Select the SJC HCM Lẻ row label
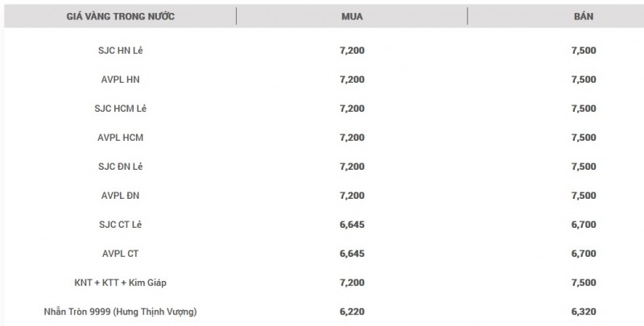The width and height of the screenshot is (644, 326). pyautogui.click(x=120, y=109)
